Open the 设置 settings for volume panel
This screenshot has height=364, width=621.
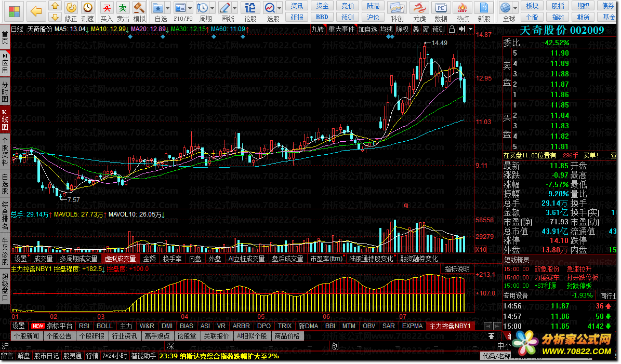pyautogui.click(x=21, y=259)
